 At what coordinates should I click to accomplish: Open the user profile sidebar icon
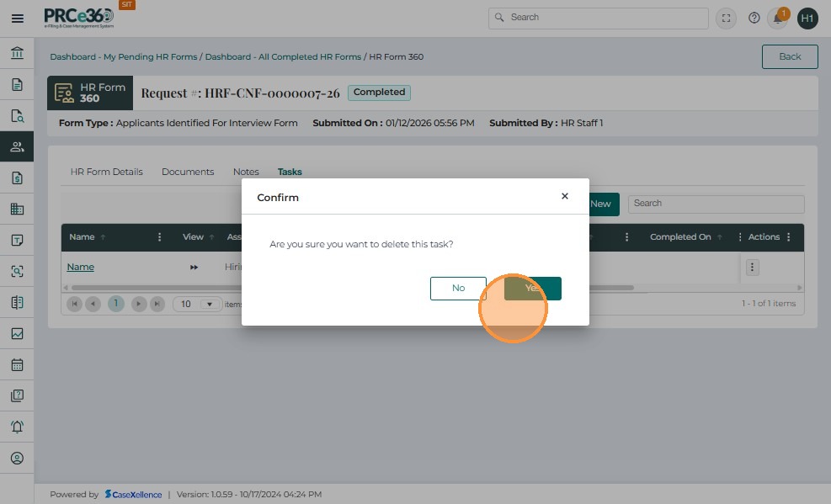pyautogui.click(x=17, y=458)
